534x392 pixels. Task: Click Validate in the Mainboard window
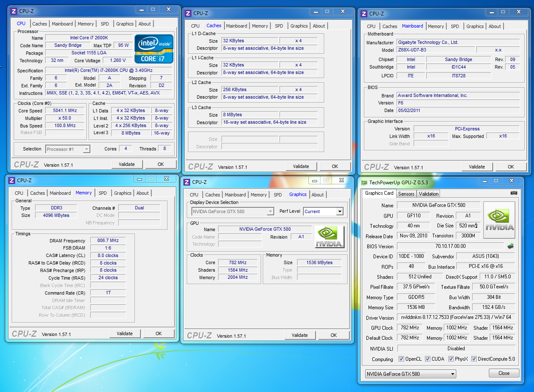click(477, 167)
